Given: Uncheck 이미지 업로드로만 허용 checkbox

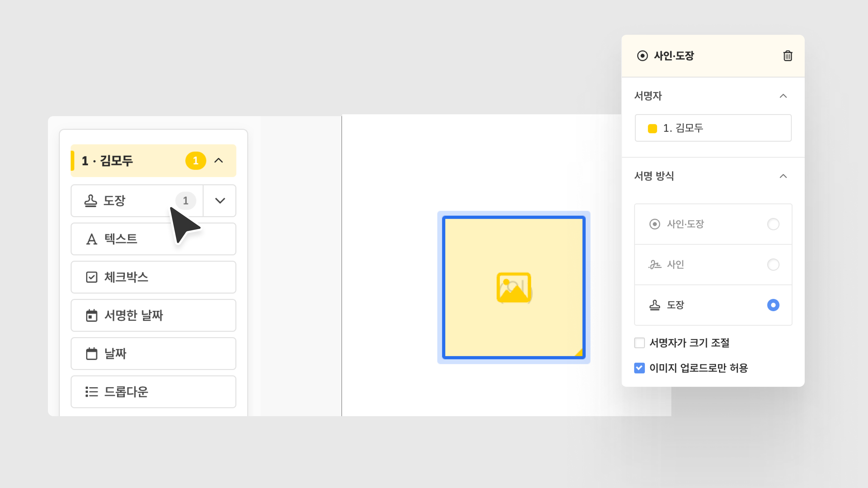Looking at the screenshot, I should [x=639, y=368].
